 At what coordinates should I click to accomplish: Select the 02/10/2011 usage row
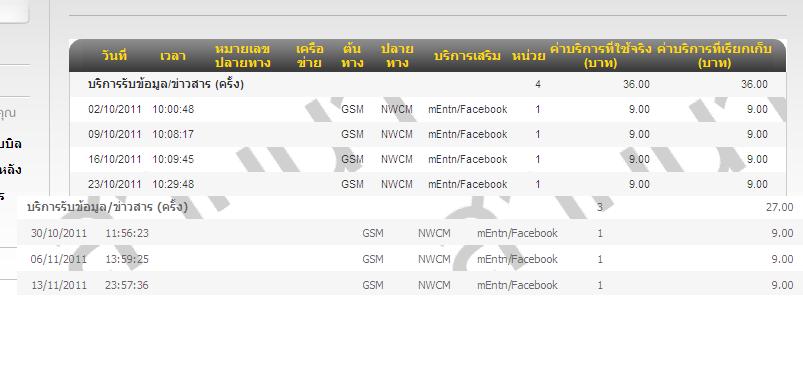(x=428, y=110)
